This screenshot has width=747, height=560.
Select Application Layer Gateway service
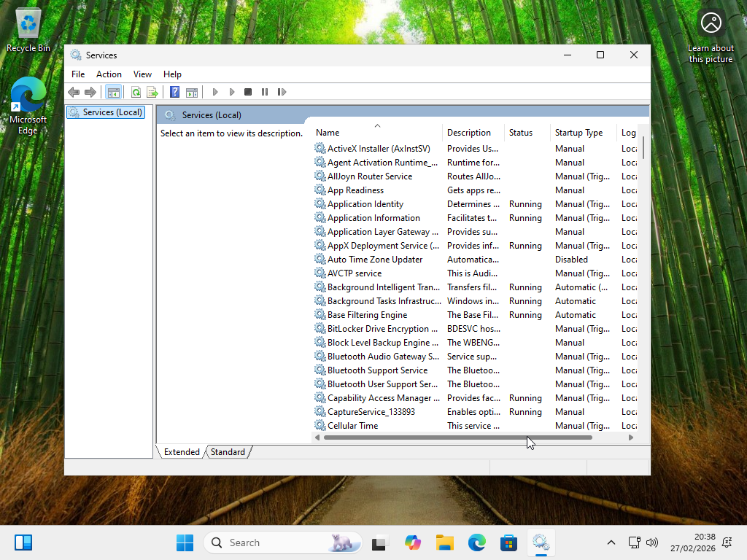click(x=475, y=231)
